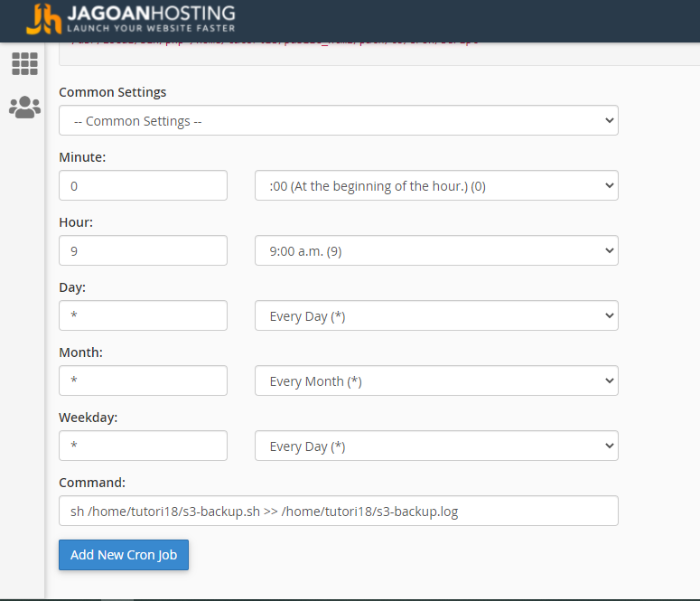This screenshot has width=700, height=601.
Task: Open the grid apps icon in sidebar
Action: pyautogui.click(x=24, y=63)
